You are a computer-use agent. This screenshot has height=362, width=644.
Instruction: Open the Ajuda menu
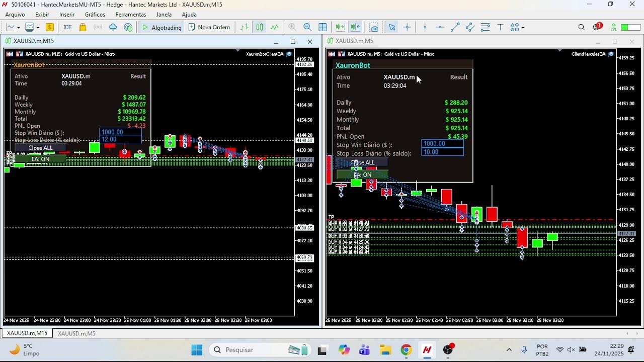click(189, 15)
